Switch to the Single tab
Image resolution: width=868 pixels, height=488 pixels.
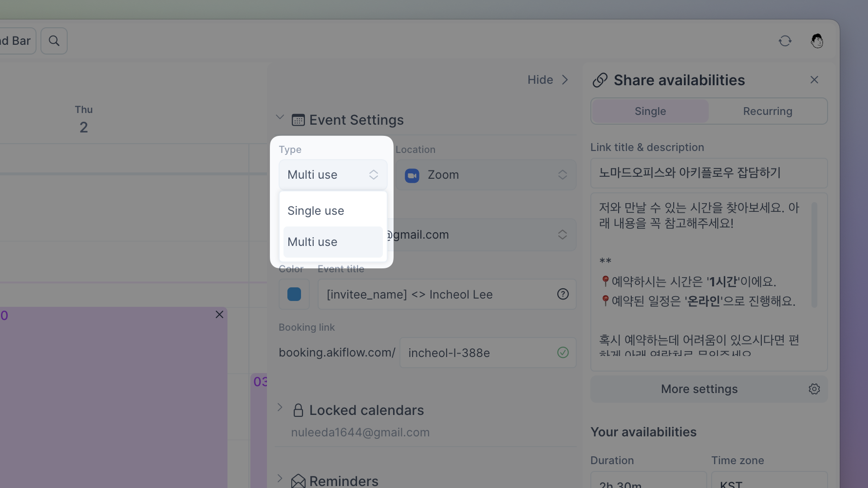[650, 111]
